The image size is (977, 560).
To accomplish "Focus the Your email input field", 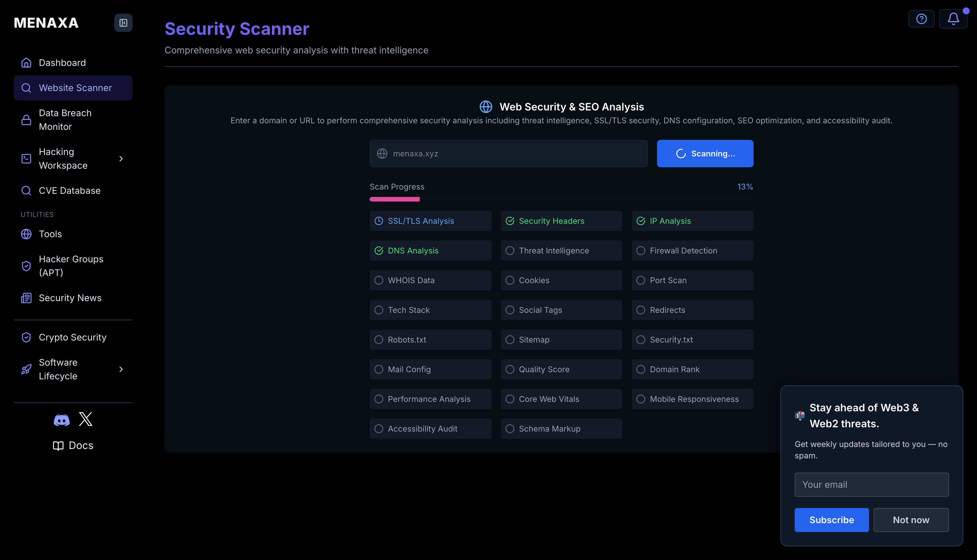I will click(872, 485).
